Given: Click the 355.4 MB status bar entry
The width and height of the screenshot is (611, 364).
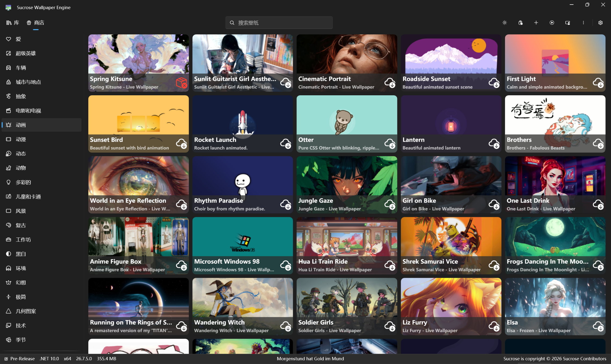Looking at the screenshot, I should click(x=106, y=359).
